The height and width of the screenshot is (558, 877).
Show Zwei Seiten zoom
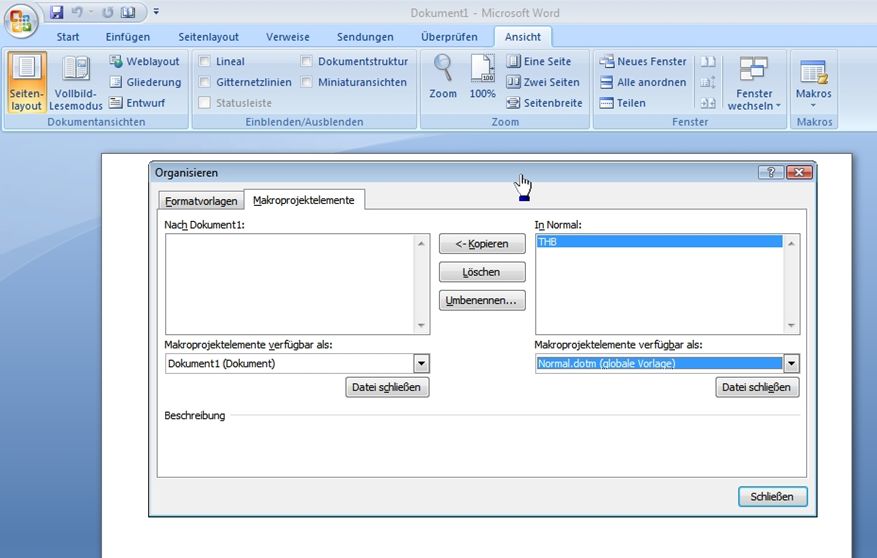point(543,82)
